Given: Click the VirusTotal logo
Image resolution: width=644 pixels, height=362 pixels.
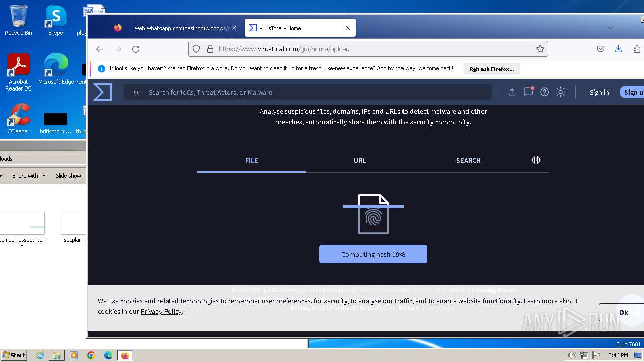Looking at the screenshot, I should click(102, 92).
